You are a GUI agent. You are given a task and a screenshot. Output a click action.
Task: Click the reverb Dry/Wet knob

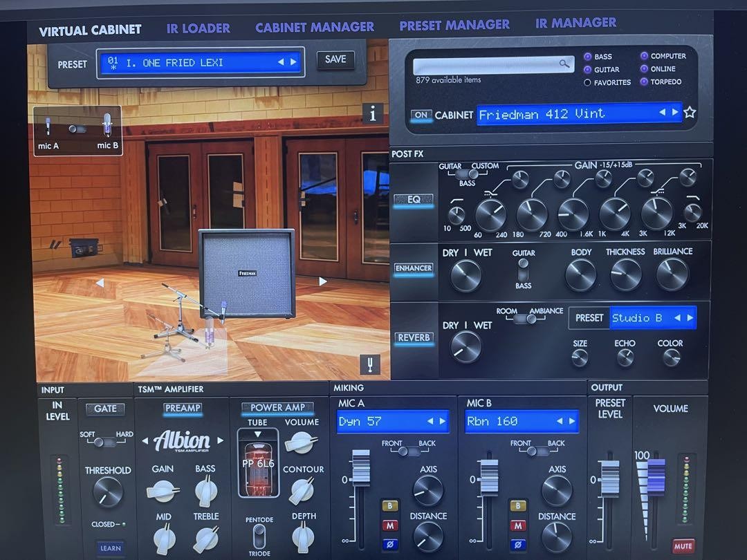(465, 346)
